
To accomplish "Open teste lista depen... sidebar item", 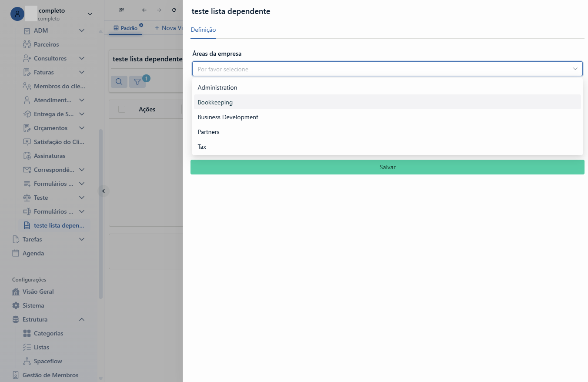I will (x=54, y=225).
